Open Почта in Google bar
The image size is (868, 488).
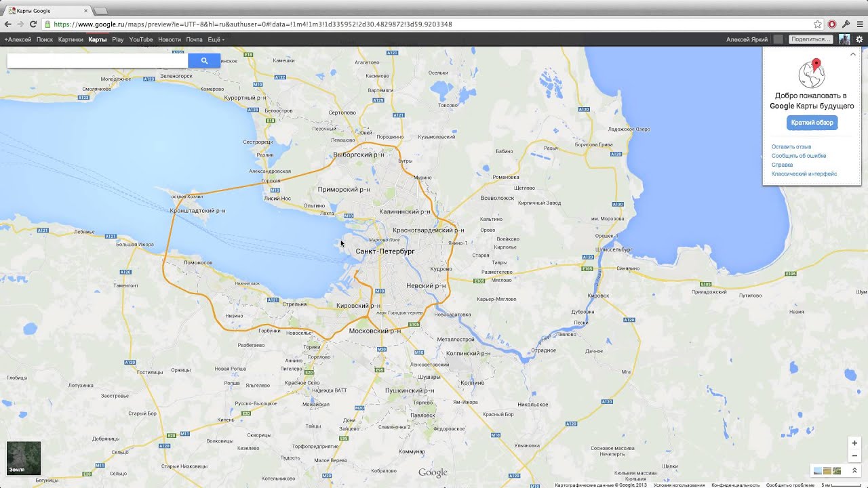coord(195,39)
